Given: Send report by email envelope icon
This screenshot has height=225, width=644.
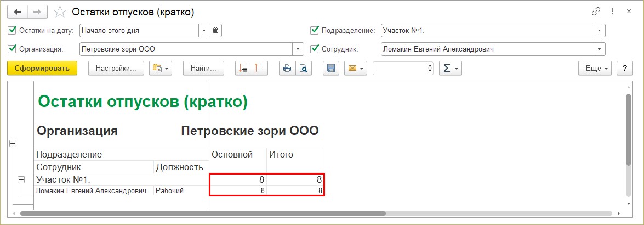Looking at the screenshot, I should pos(356,68).
